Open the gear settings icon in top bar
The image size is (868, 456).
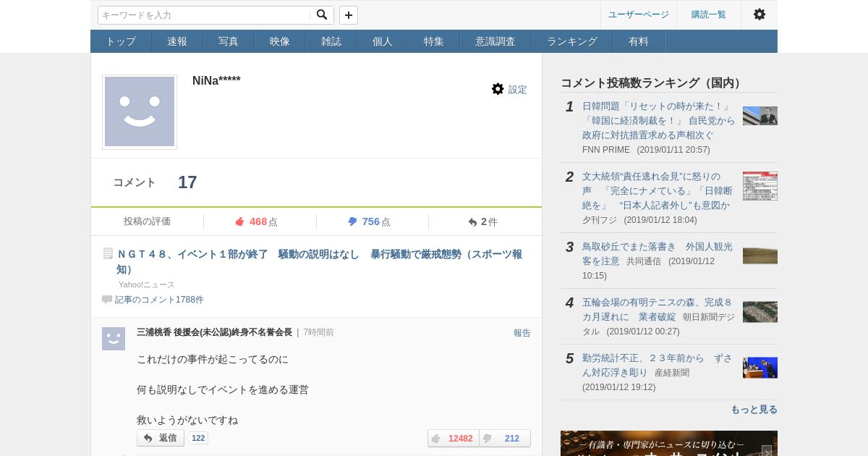[759, 14]
